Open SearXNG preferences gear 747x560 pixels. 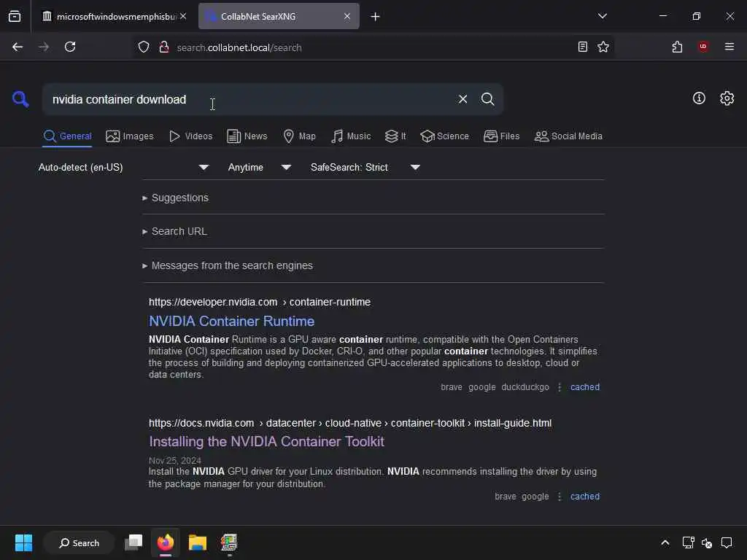click(x=727, y=98)
